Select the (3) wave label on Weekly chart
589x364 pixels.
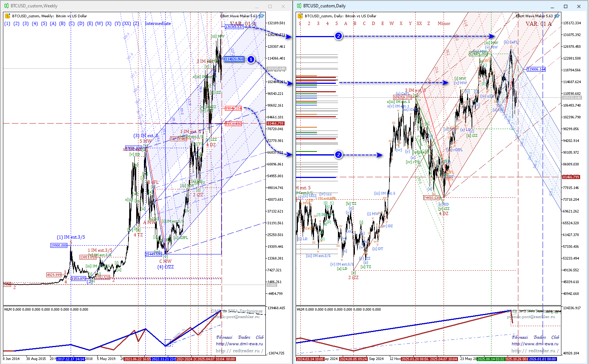(x=25, y=24)
